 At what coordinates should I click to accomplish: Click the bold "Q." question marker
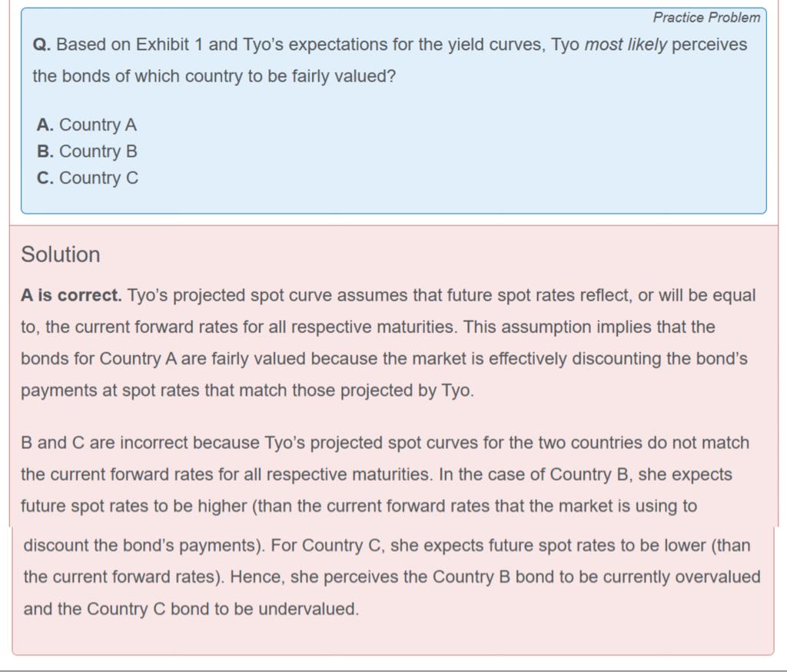click(x=42, y=45)
